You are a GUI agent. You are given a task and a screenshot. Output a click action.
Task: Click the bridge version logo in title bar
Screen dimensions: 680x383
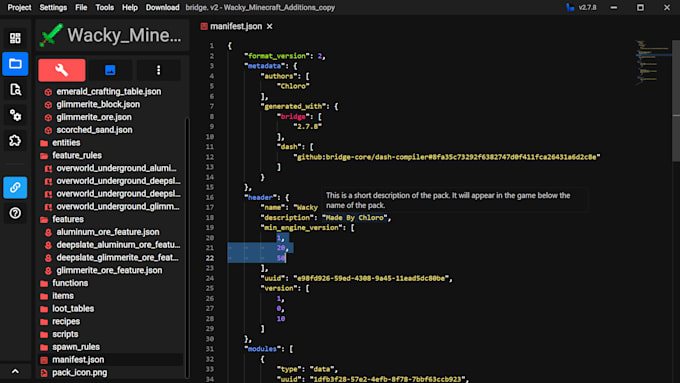570,7
